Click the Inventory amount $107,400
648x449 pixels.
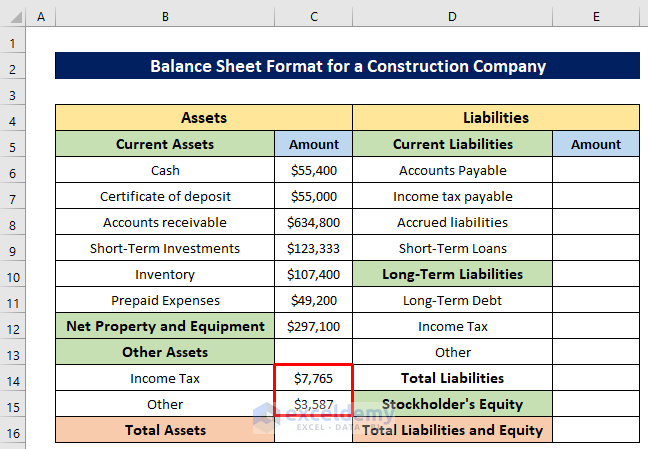[x=313, y=274]
